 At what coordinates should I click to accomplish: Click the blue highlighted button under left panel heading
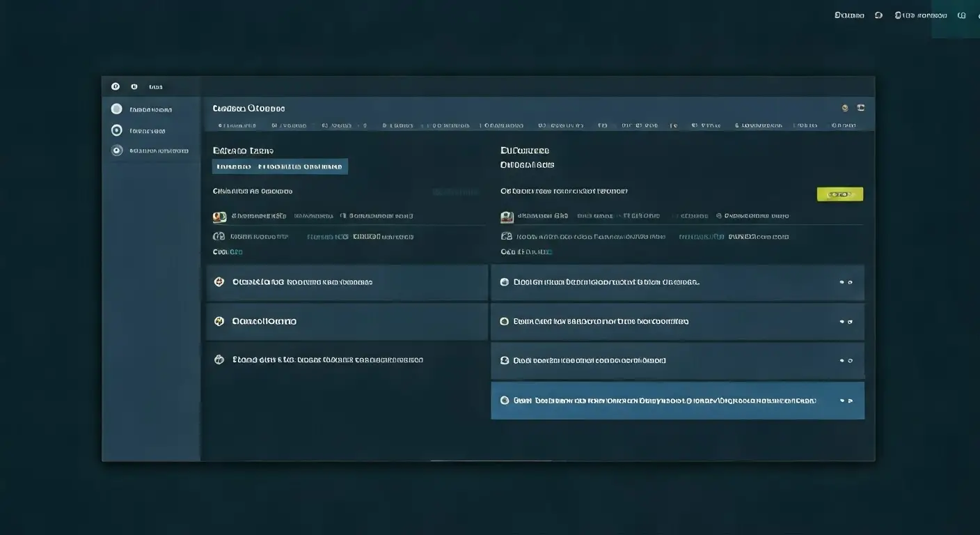(280, 166)
